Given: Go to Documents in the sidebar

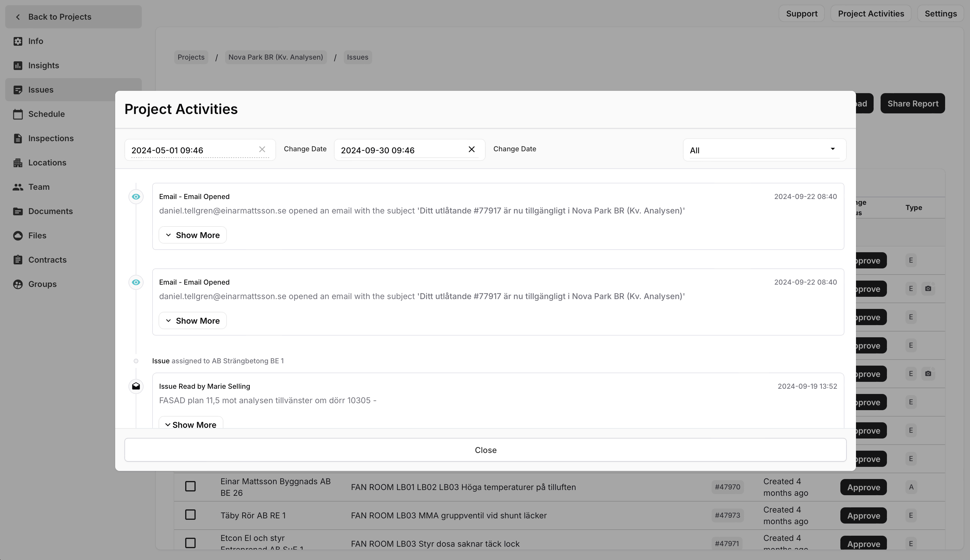Looking at the screenshot, I should [x=50, y=211].
